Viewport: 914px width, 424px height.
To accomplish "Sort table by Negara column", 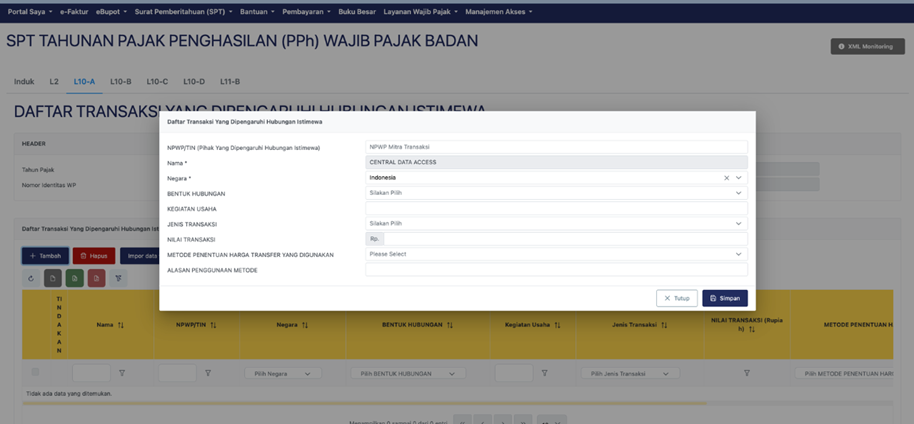I will [x=305, y=325].
